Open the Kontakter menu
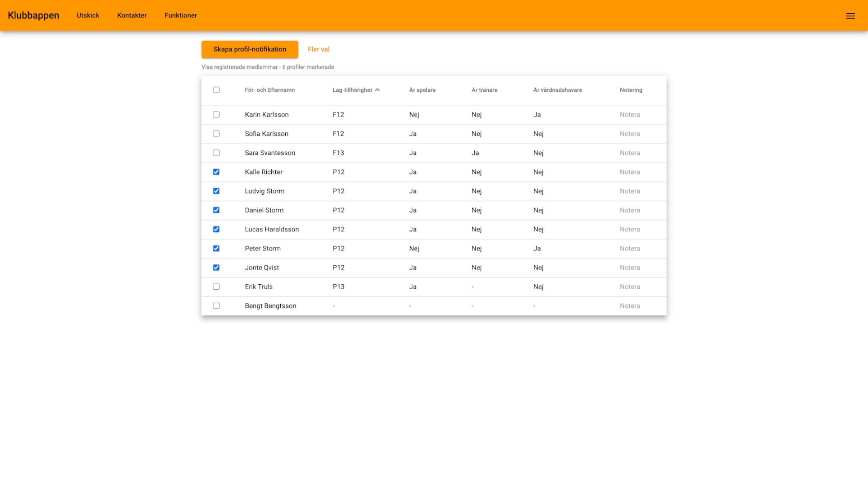 [132, 15]
